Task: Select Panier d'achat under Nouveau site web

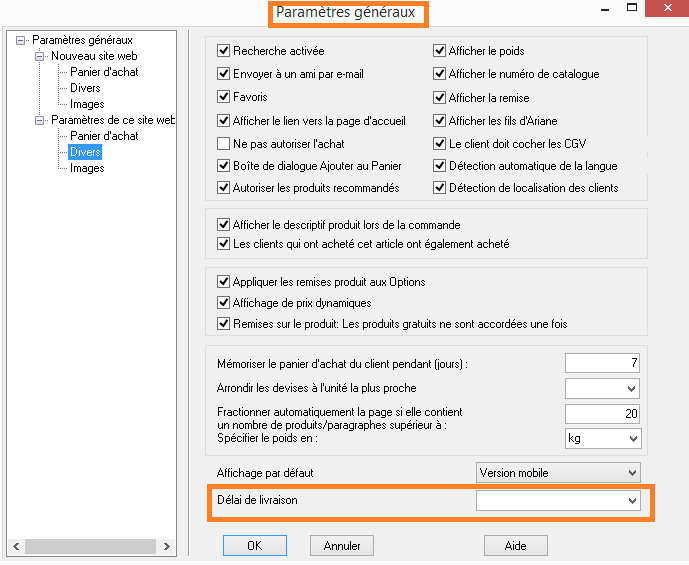Action: click(104, 72)
